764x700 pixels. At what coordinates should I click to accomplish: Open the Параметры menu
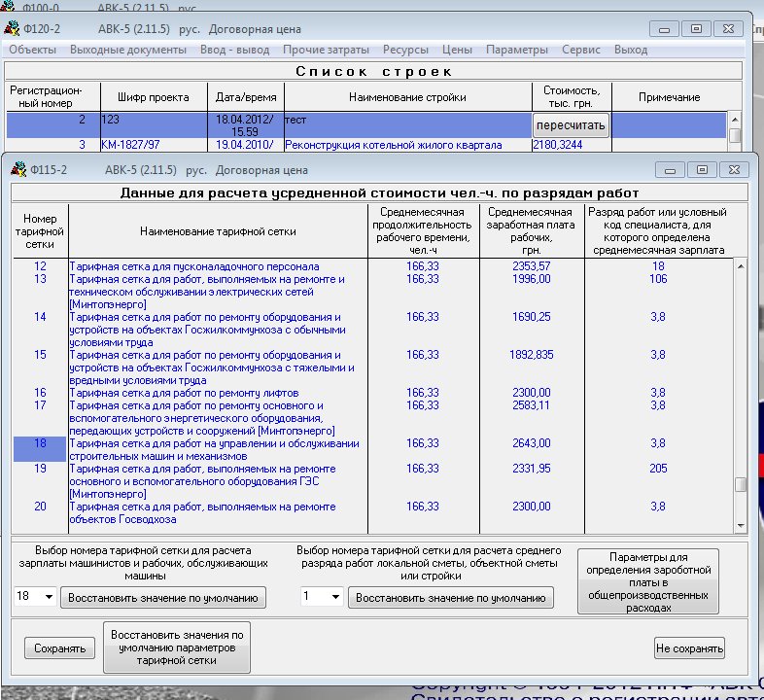(517, 50)
